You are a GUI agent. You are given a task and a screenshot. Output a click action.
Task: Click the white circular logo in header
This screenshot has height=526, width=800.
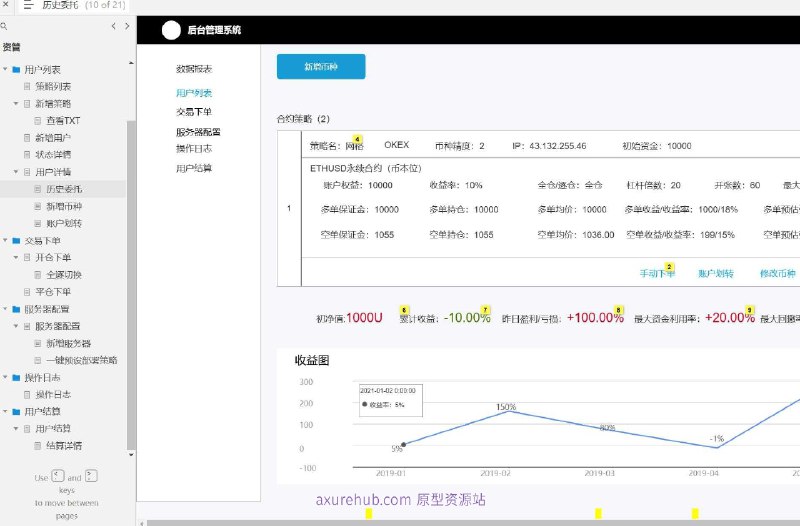(x=171, y=30)
